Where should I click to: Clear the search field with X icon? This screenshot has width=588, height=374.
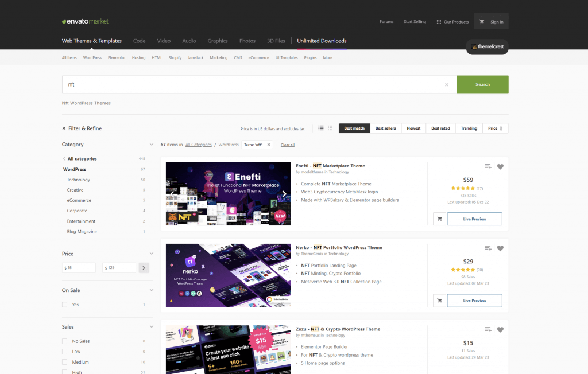click(447, 85)
